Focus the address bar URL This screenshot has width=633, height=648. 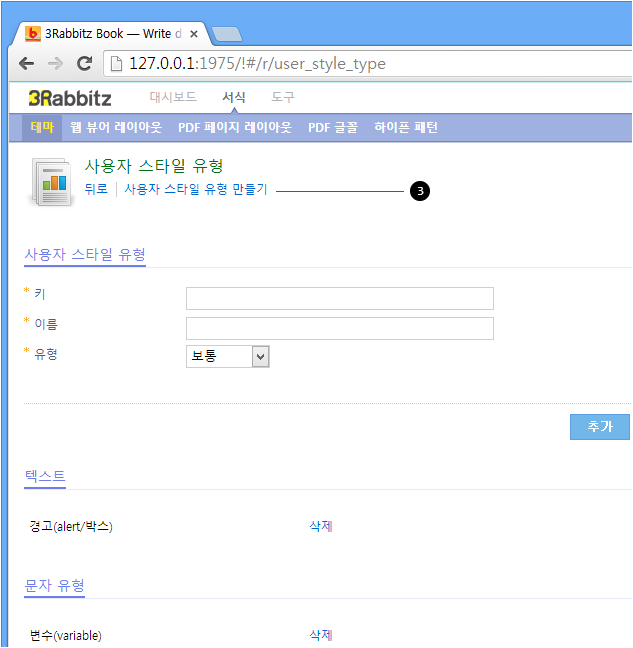(x=257, y=64)
